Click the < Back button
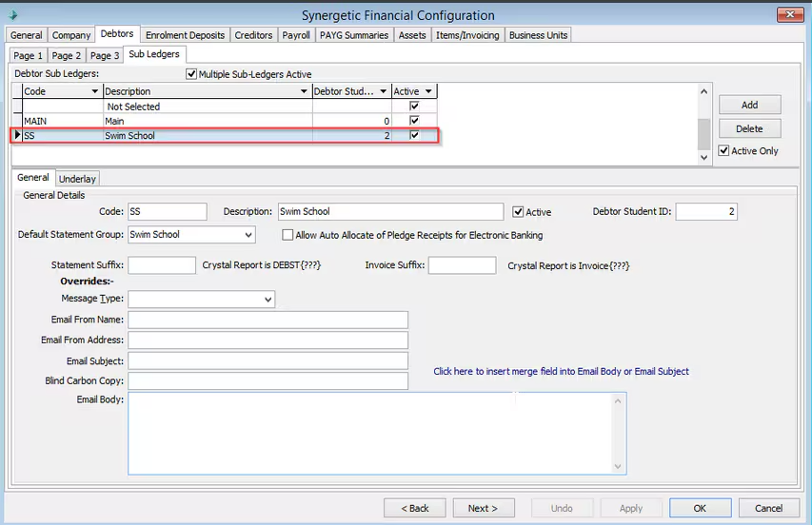This screenshot has height=525, width=812. [415, 509]
